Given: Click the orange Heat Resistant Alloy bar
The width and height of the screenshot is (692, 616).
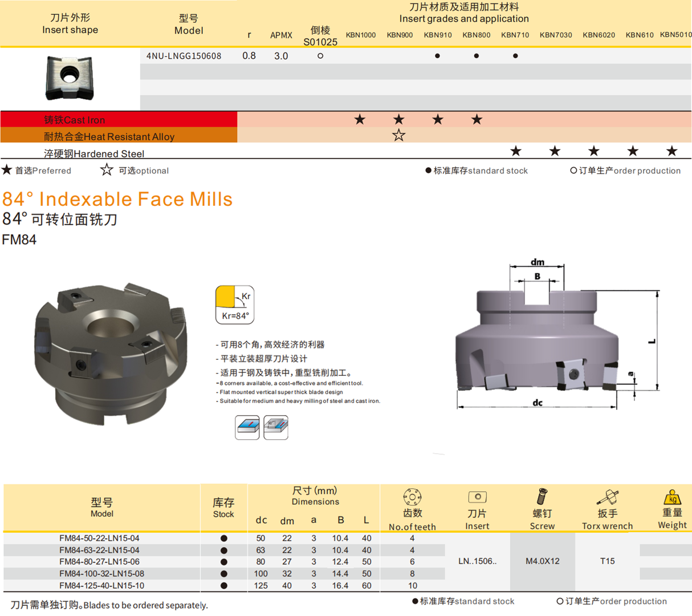Looking at the screenshot, I should click(x=119, y=136).
